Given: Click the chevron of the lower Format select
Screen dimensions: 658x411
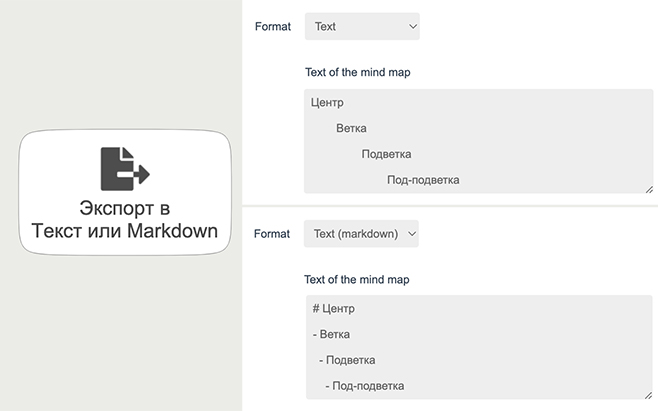Looking at the screenshot, I should point(412,234).
